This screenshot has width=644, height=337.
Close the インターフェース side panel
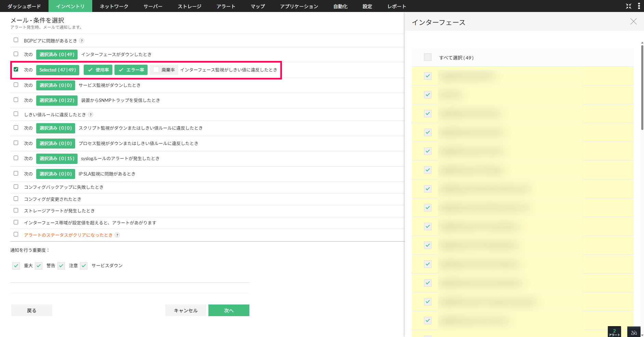[633, 22]
